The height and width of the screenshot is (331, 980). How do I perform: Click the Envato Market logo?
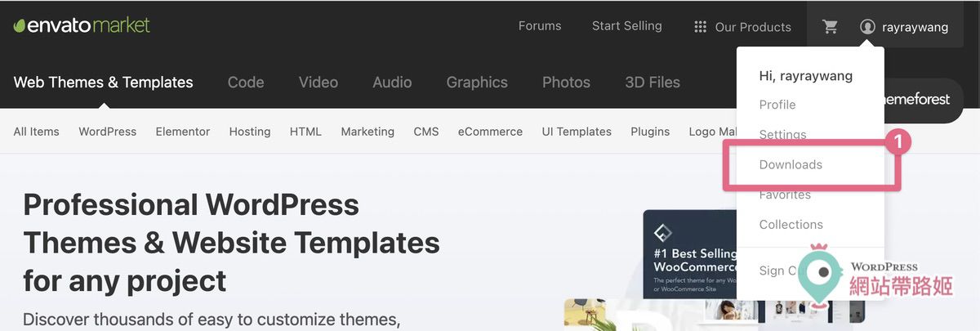coord(82,25)
